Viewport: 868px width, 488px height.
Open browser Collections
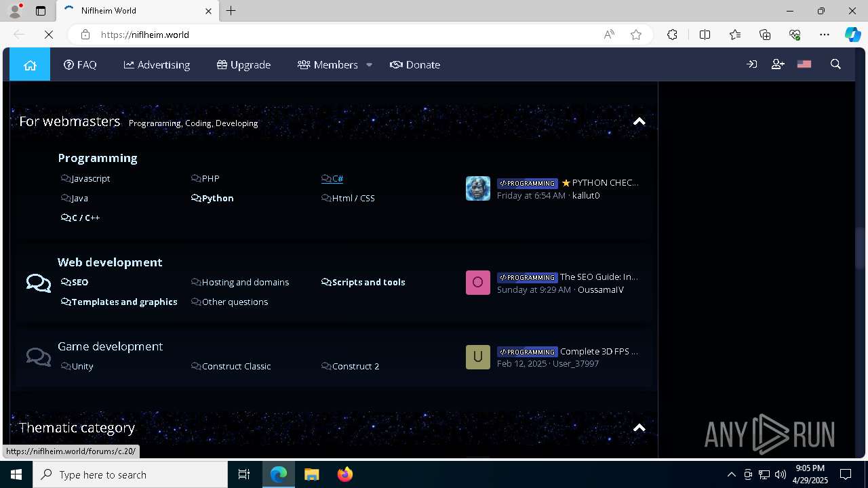[x=765, y=35]
